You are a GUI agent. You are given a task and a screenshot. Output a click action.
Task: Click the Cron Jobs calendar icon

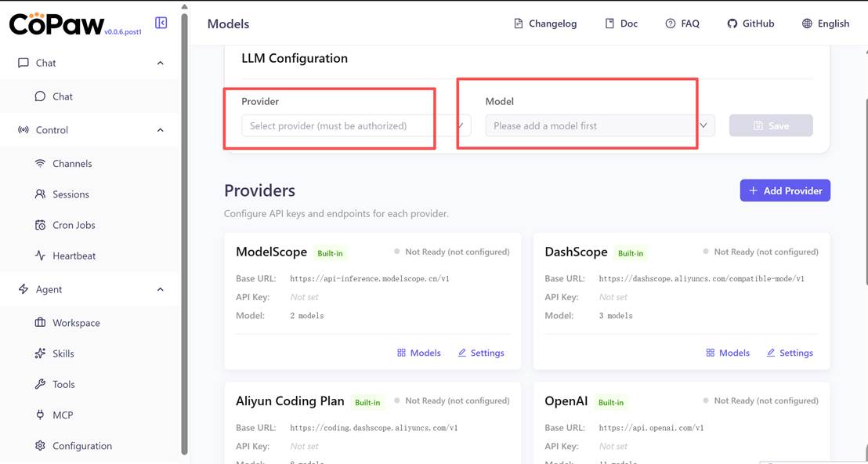(x=40, y=225)
